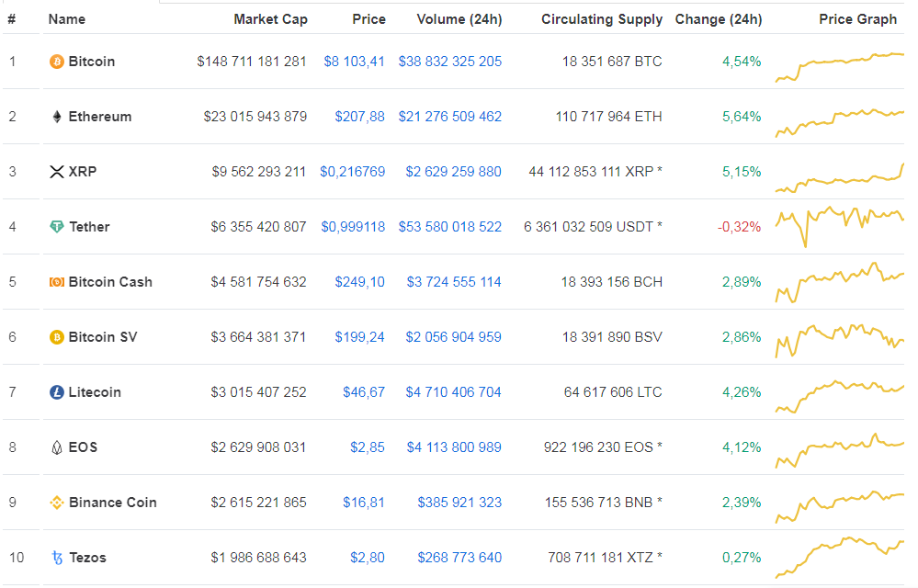918x588 pixels.
Task: Open the EOS name link
Action: [83, 447]
